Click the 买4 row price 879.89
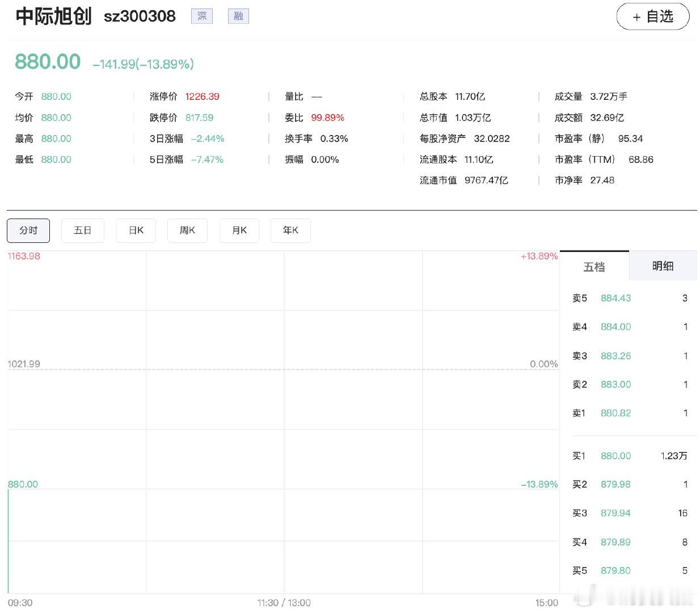This screenshot has height=613, width=700. coord(616,542)
